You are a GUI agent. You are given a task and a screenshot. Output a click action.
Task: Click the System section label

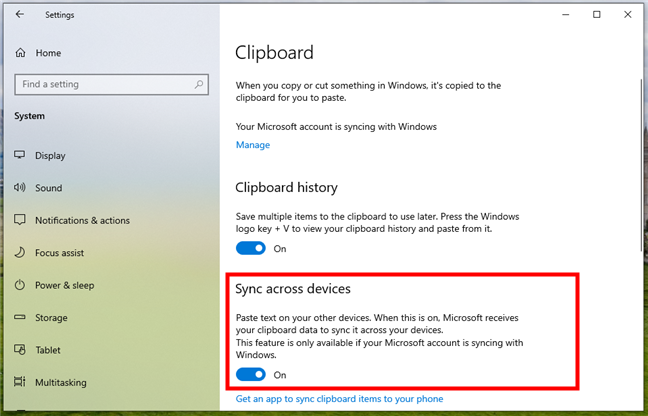click(x=29, y=116)
